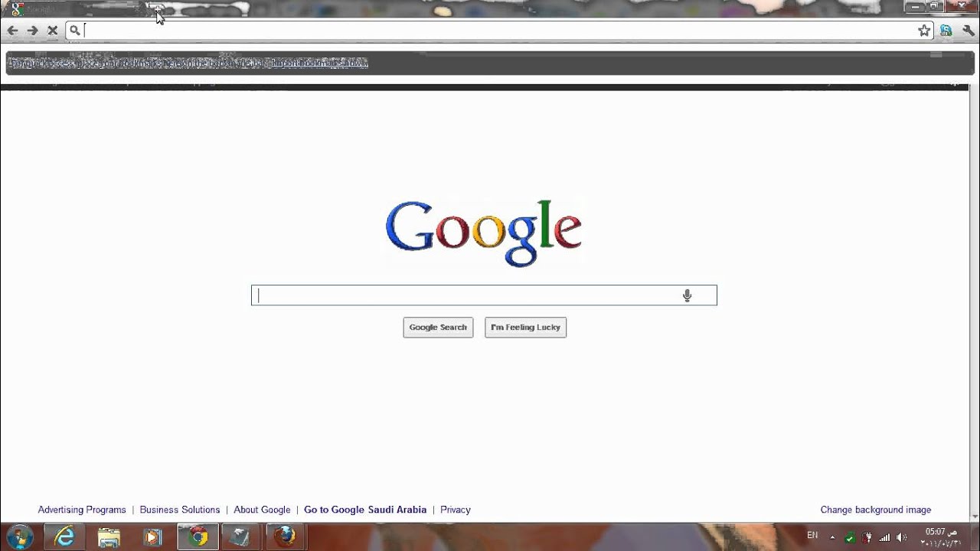Open the notebook app on the taskbar
Screen dimensions: 980x551
[x=241, y=537]
